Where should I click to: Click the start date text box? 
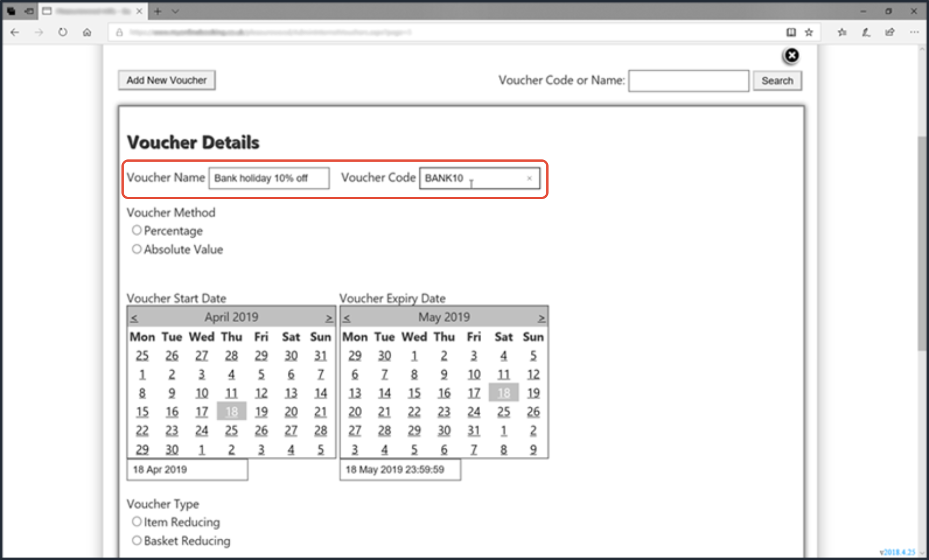[187, 470]
